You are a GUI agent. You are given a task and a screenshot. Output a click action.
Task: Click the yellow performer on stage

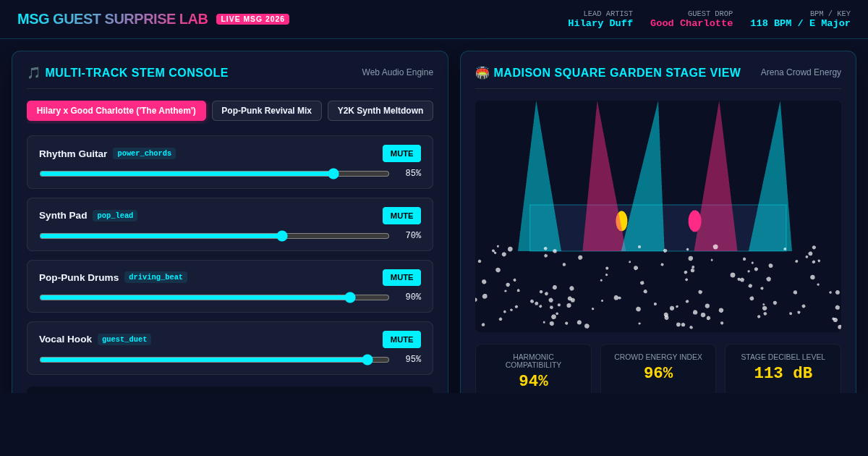pyautogui.click(x=621, y=221)
